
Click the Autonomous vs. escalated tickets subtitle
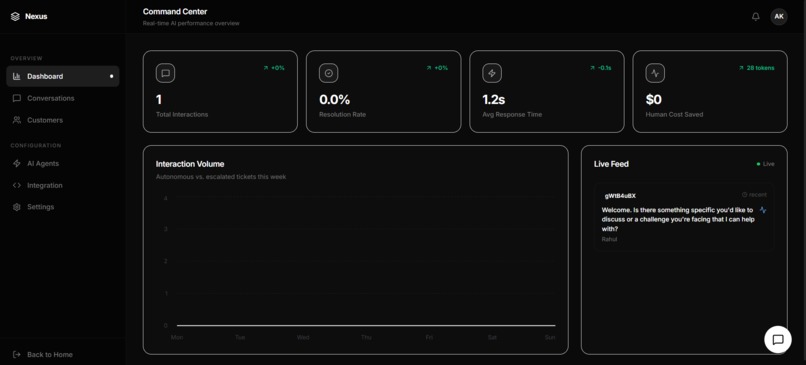(x=221, y=177)
